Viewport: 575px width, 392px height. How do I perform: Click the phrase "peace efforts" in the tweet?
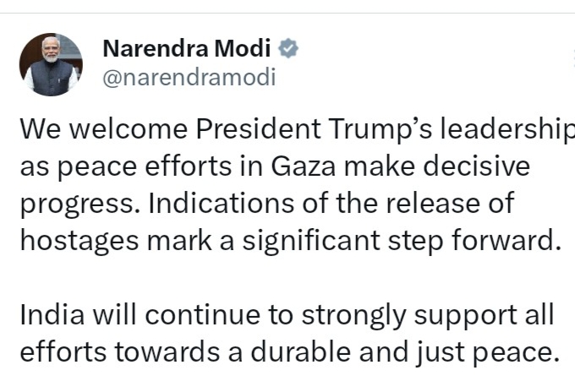point(166,166)
